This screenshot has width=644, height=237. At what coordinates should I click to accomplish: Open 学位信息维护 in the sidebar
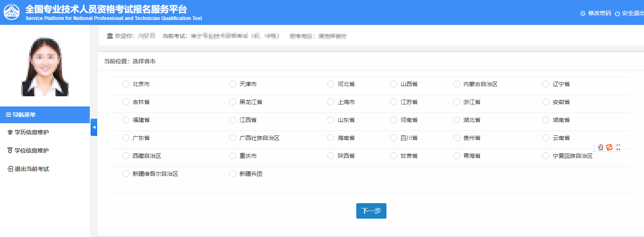(31, 151)
